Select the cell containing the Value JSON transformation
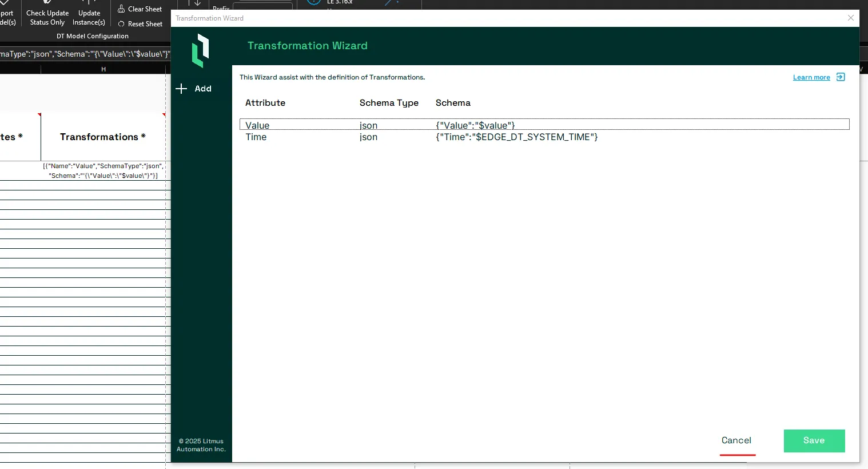Screen dimensions: 868x469 [x=103, y=171]
